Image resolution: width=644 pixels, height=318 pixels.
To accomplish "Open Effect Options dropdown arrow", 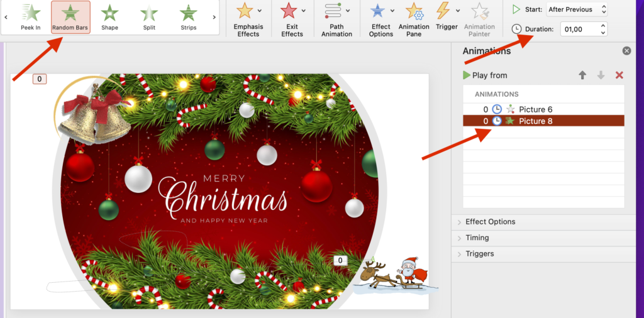I will [392, 10].
